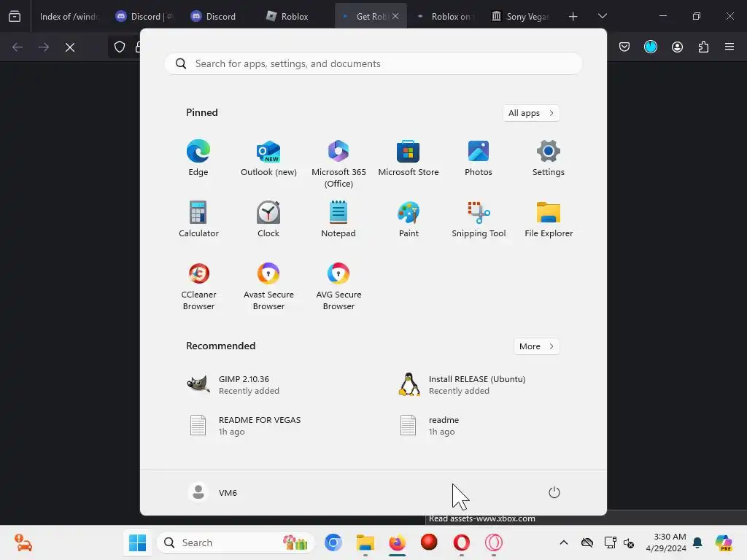Screen dimensions: 747x560
Task: Open Microsoft 365 (Office) app
Action: coord(338,164)
